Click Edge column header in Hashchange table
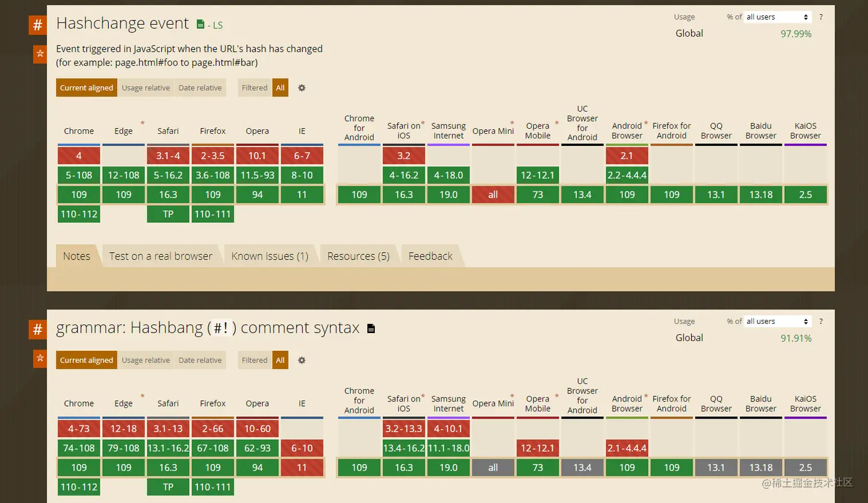The width and height of the screenshot is (868, 503). tap(123, 131)
